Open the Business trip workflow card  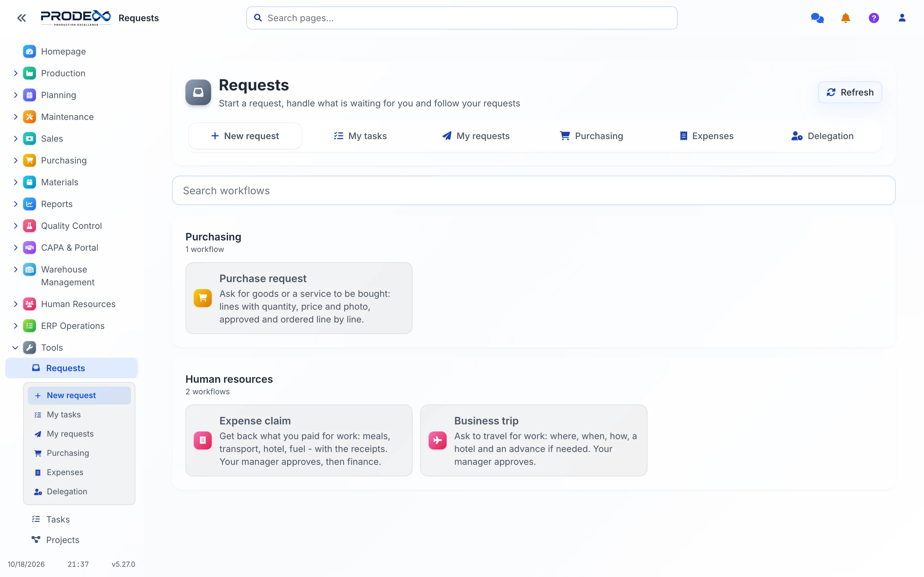[x=534, y=440]
